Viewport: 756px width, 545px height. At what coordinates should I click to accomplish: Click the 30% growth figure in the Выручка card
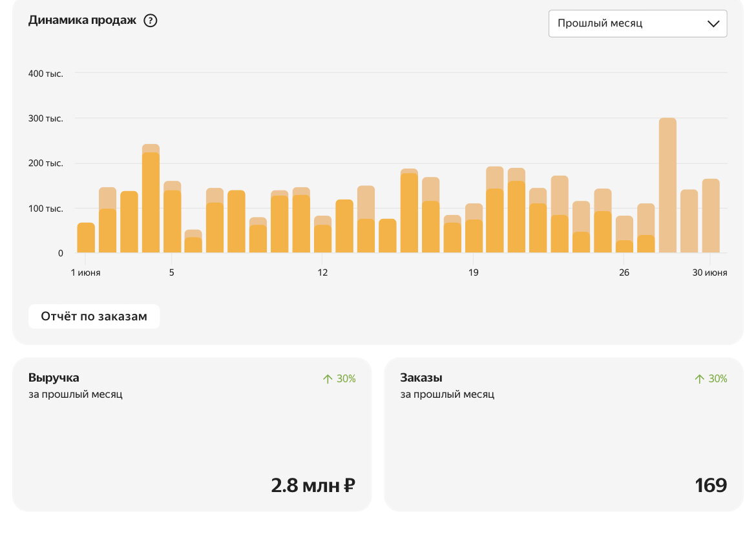(x=346, y=379)
